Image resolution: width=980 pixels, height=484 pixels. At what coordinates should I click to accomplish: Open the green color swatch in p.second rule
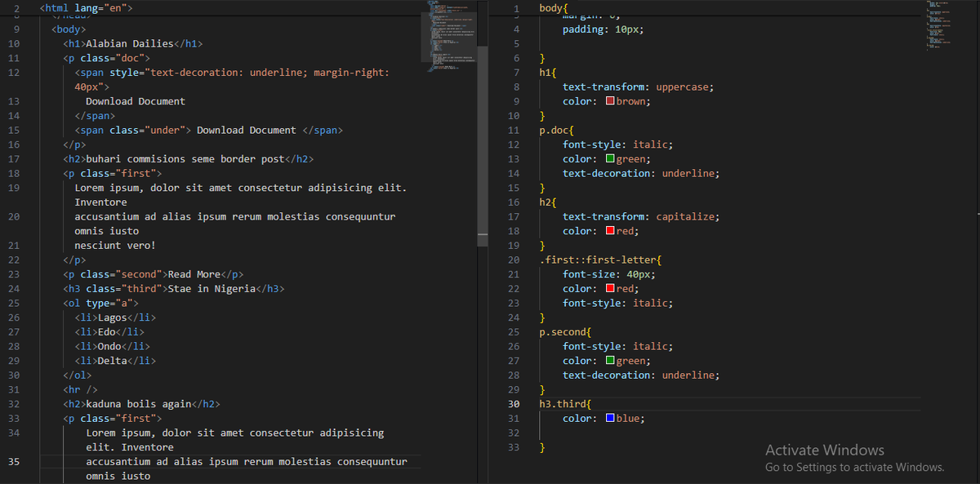pyautogui.click(x=610, y=361)
